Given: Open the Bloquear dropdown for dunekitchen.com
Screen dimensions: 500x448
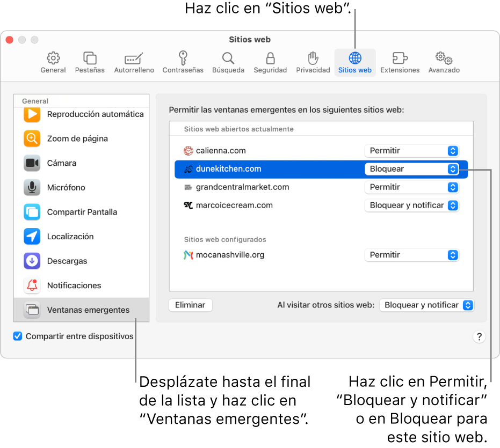Looking at the screenshot, I should click(411, 169).
